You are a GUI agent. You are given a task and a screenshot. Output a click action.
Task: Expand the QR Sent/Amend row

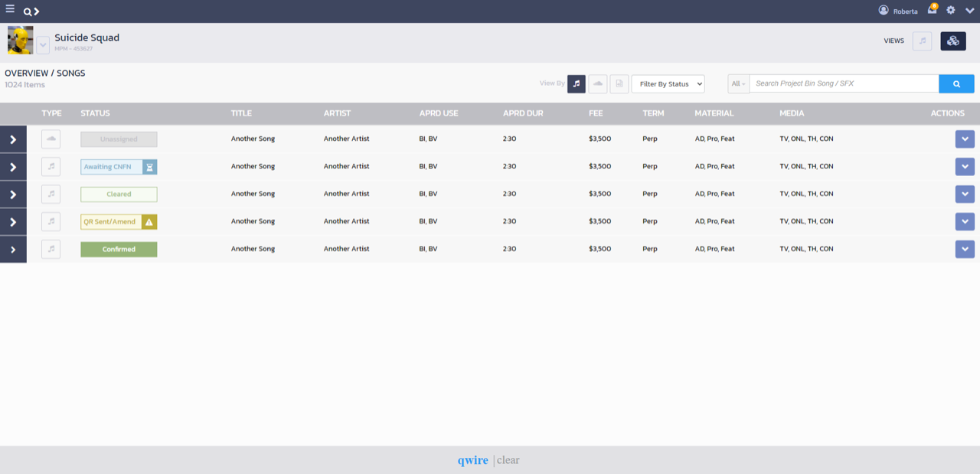coord(13,222)
